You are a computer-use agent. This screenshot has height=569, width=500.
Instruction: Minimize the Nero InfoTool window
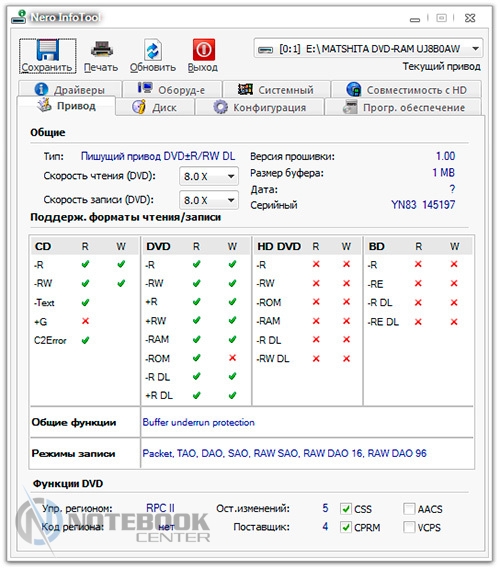[415, 19]
